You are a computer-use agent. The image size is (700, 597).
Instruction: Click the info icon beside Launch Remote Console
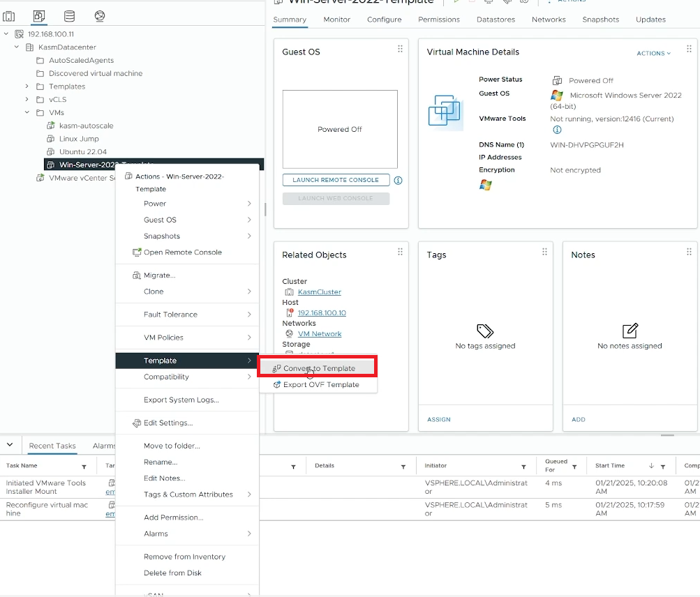pos(398,180)
